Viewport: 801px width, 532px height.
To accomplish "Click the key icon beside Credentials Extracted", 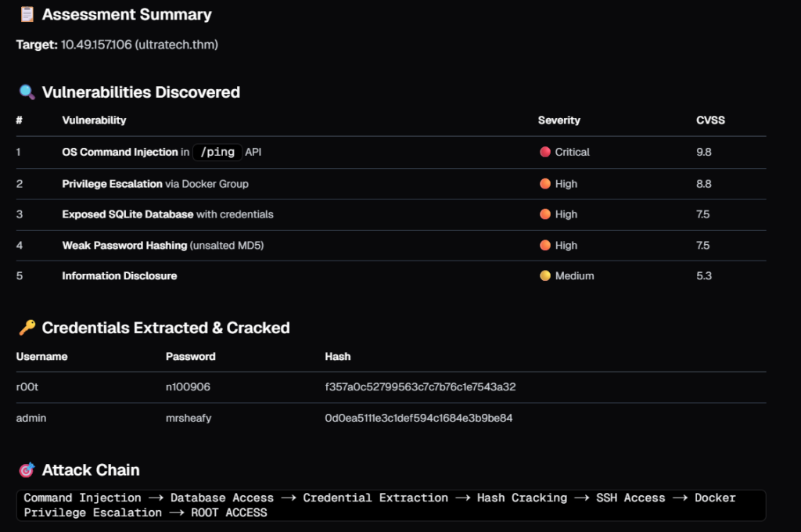I will click(x=27, y=328).
